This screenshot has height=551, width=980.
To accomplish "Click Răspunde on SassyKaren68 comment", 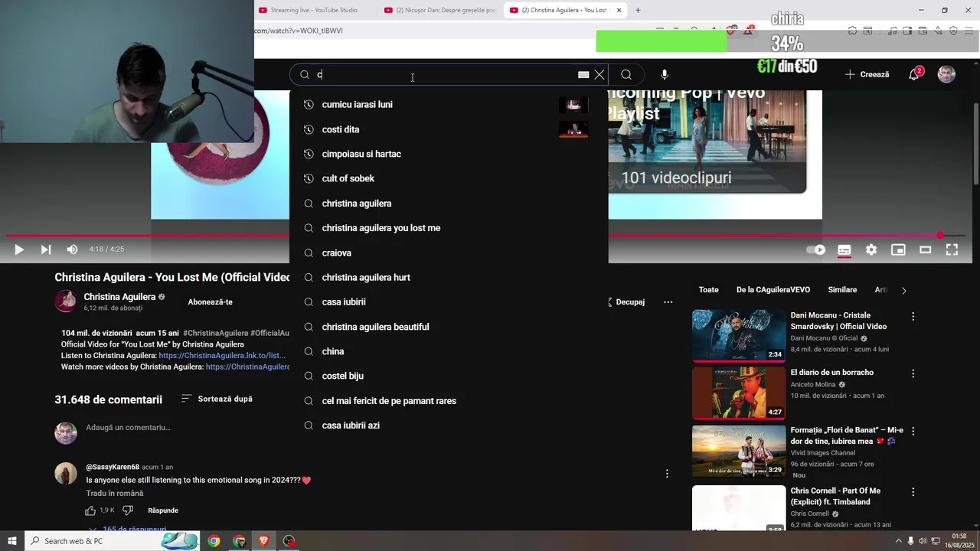I will (x=163, y=510).
